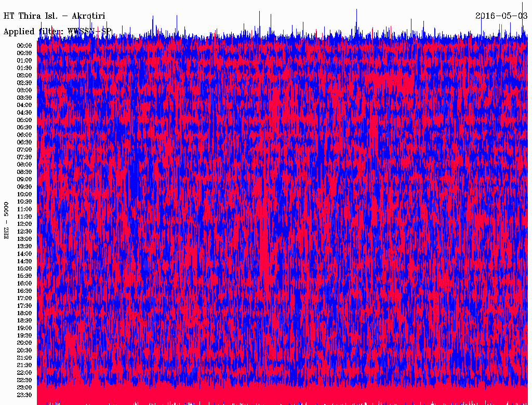This screenshot has width=532, height=405.
Task: Click the 06:30 time label
Action: [24, 142]
